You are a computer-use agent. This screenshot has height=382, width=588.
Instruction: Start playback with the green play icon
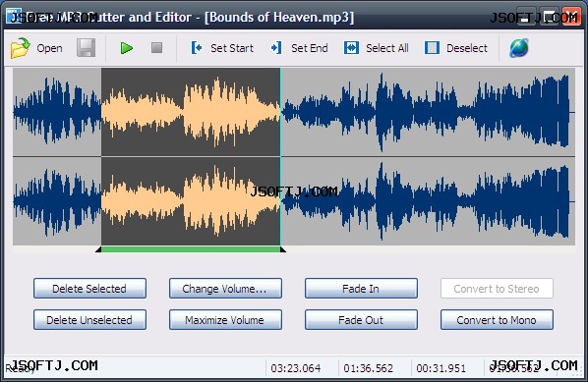pos(127,48)
